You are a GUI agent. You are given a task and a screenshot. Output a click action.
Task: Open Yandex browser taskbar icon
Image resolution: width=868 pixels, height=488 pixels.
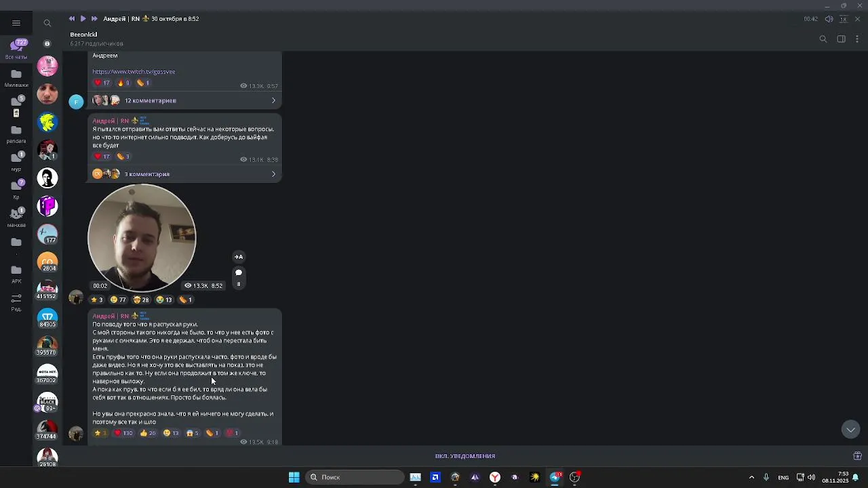[495, 477]
